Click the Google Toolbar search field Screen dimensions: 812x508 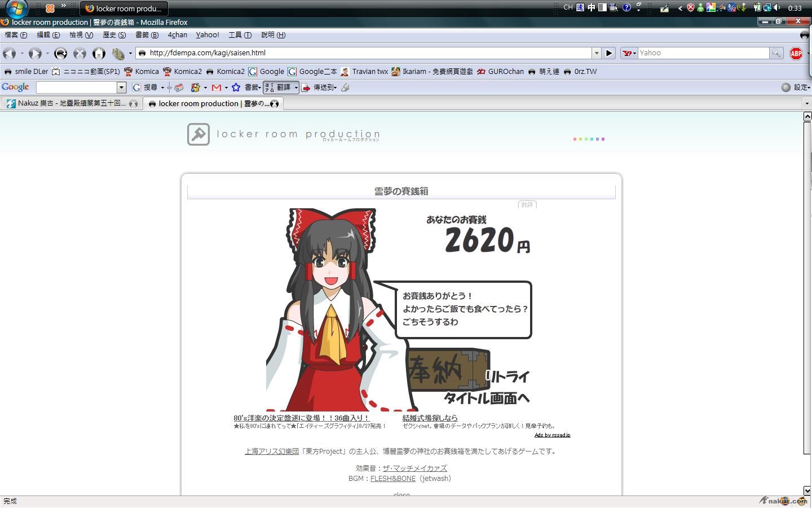pos(77,87)
